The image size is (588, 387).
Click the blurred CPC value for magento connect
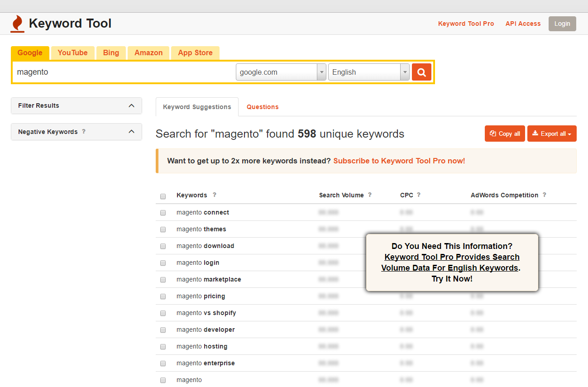[406, 212]
